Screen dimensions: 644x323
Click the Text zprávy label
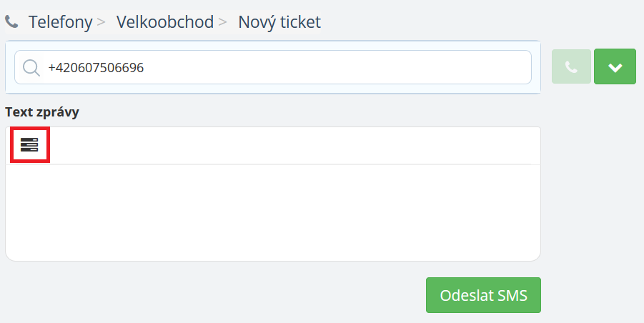41,111
